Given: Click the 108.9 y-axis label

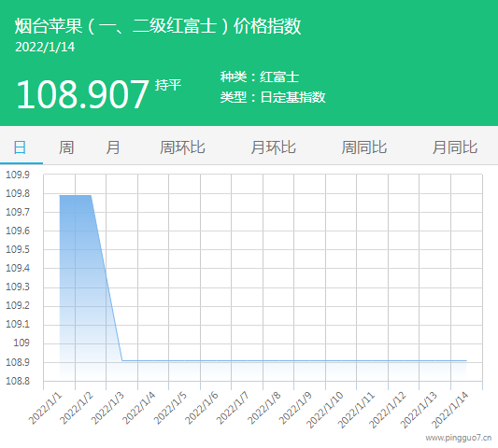Looking at the screenshot, I should [18, 362].
